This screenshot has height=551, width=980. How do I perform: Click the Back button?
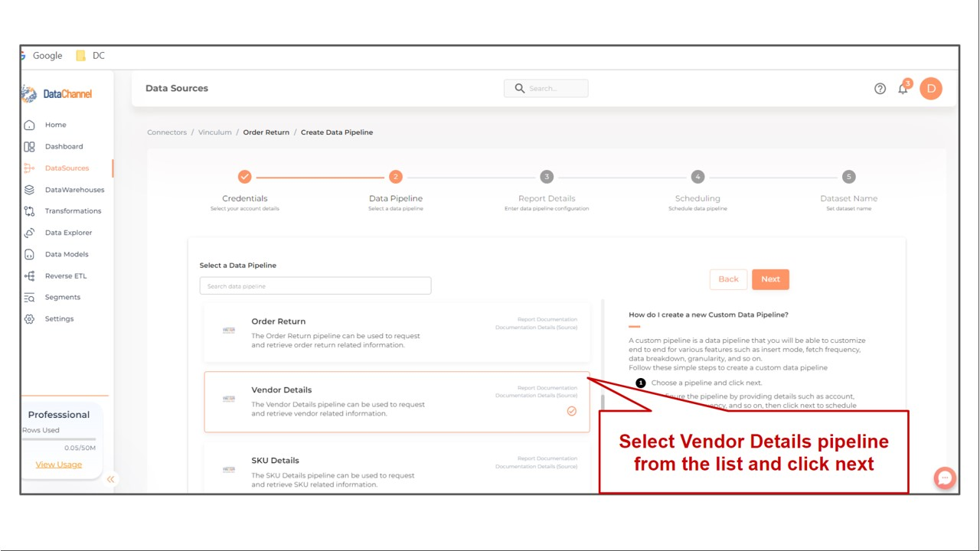tap(728, 279)
